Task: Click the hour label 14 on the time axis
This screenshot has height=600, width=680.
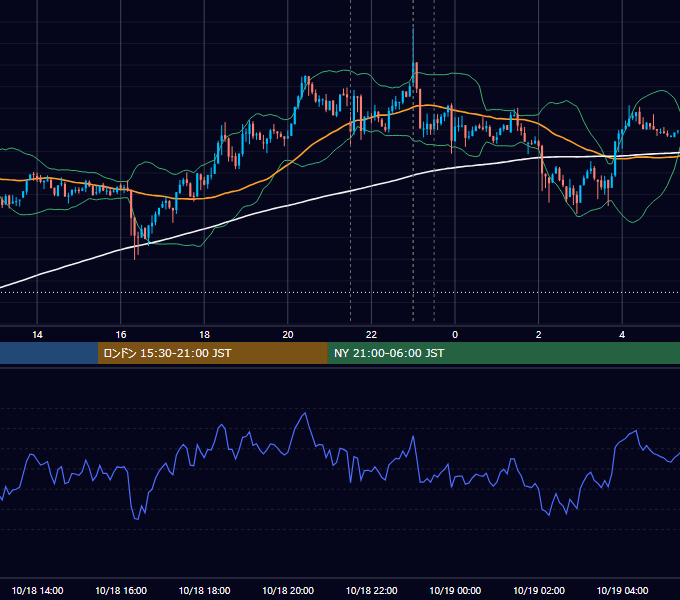Action: pos(37,335)
